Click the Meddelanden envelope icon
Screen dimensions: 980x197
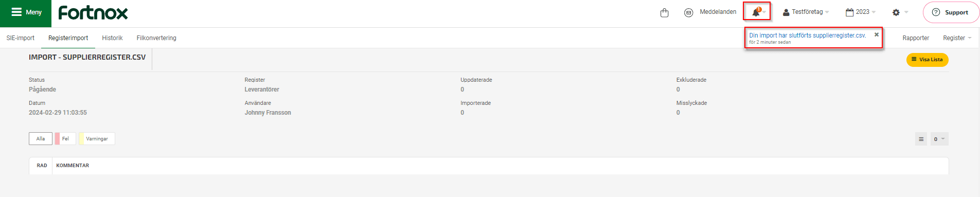tap(689, 12)
